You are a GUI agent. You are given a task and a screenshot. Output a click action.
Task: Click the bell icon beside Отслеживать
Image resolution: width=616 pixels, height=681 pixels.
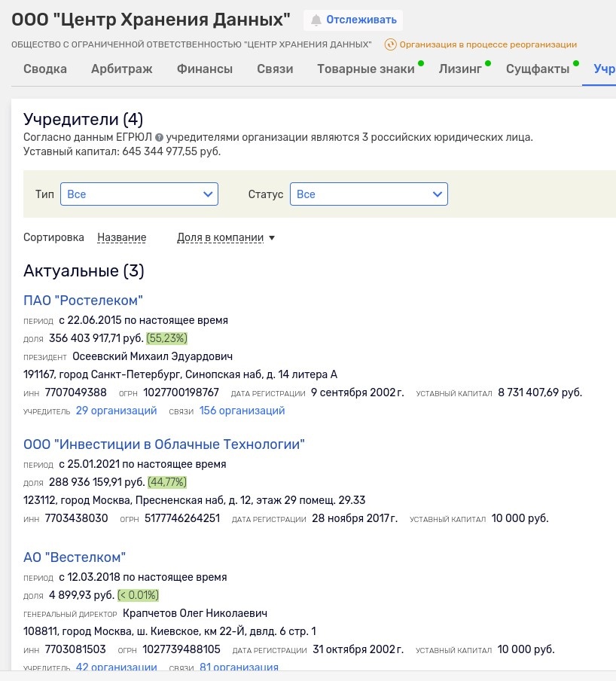point(316,20)
